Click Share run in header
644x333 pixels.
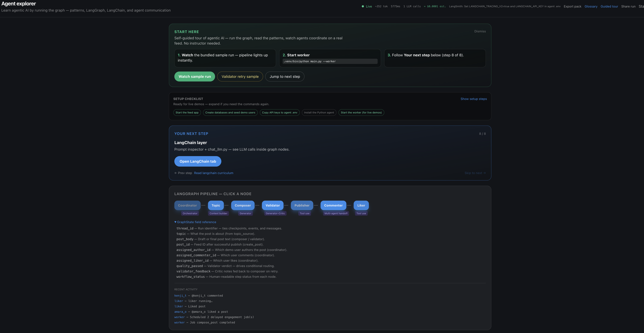pyautogui.click(x=628, y=7)
